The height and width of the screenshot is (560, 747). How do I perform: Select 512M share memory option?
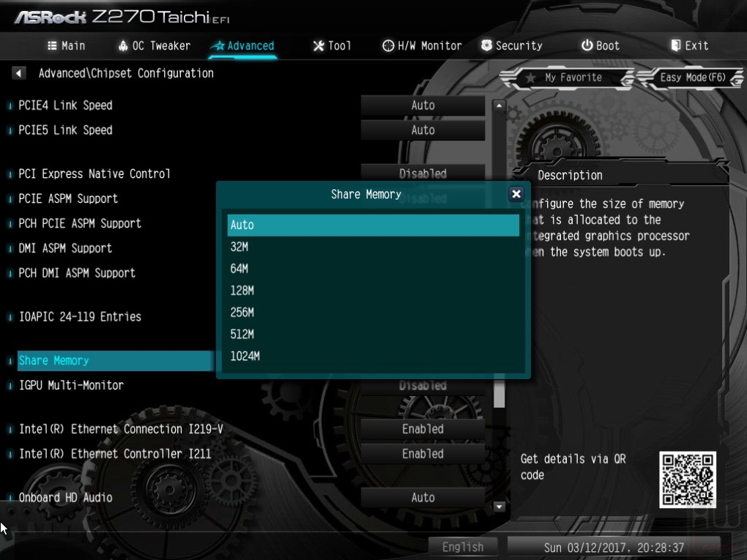pos(373,335)
